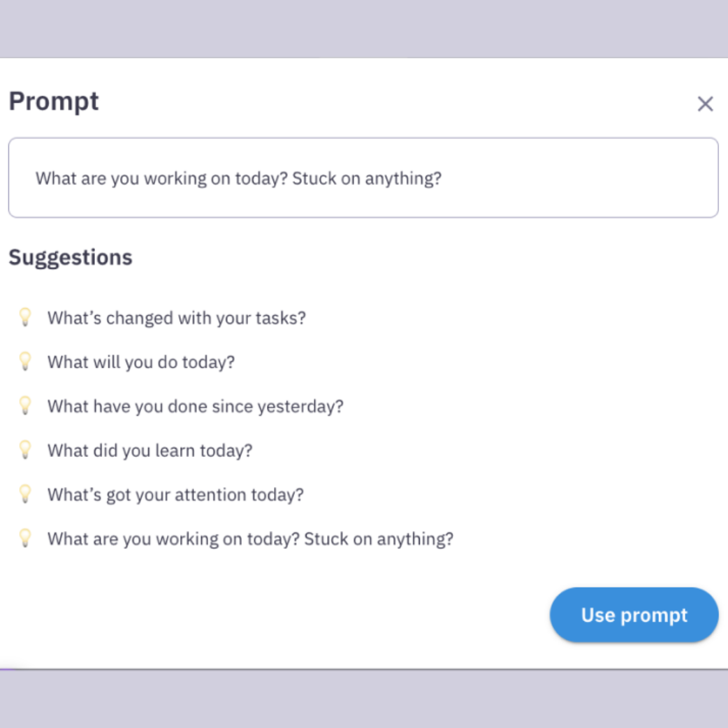
Task: Pick the last suggestion about being stuck
Action: 250,539
